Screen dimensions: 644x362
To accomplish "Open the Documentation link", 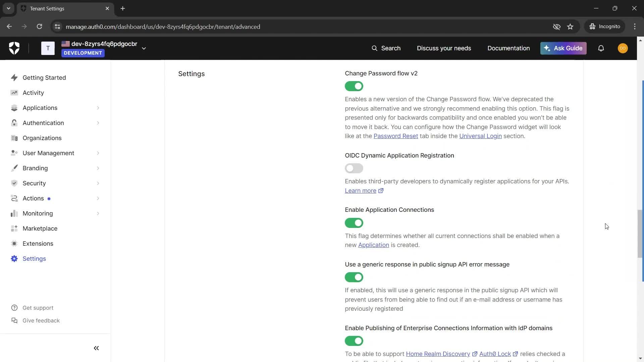I will point(508,48).
